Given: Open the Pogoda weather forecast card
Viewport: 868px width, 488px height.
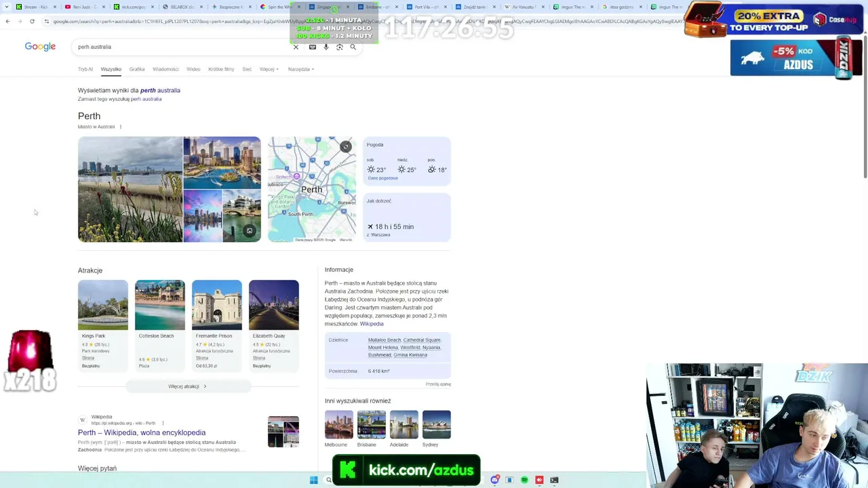Looking at the screenshot, I should (407, 163).
